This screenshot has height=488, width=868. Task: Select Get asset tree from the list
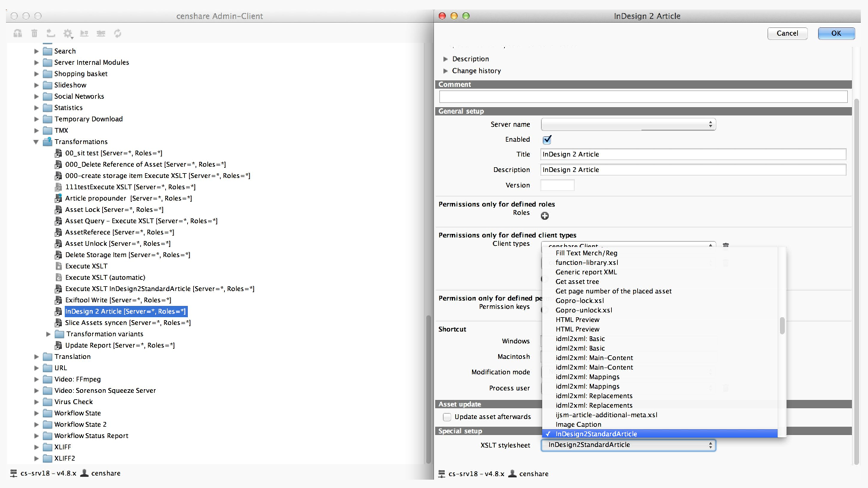(577, 281)
